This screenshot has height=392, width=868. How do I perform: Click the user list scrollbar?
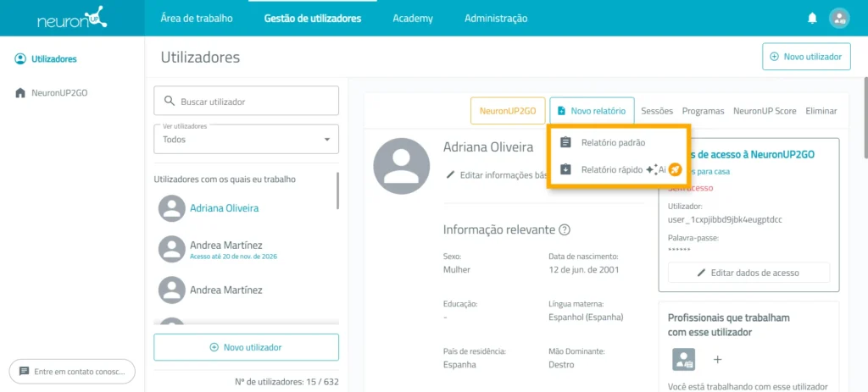click(x=337, y=190)
